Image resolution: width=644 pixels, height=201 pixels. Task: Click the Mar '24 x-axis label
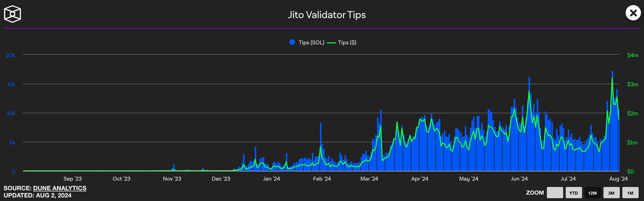tap(369, 179)
